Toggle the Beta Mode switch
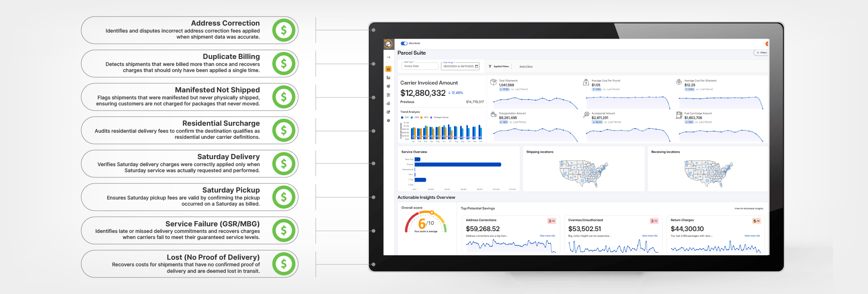 click(x=404, y=43)
